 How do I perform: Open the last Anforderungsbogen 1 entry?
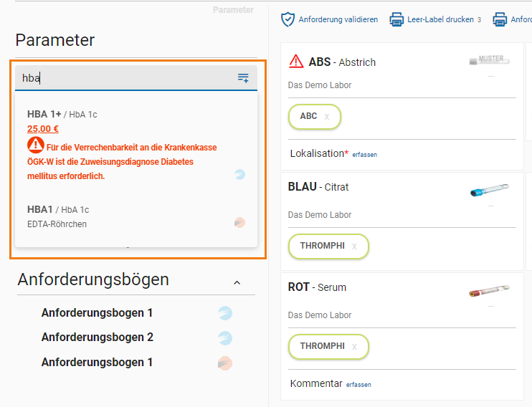pos(97,363)
